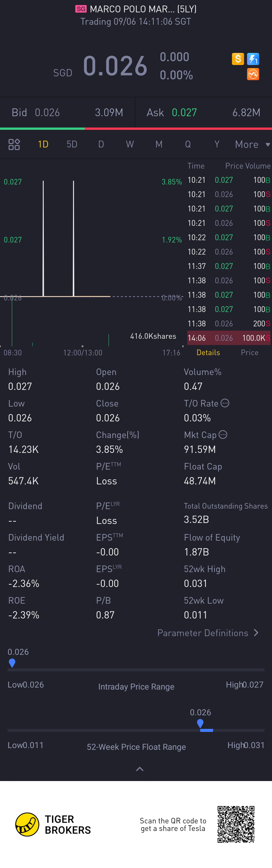Image resolution: width=272 pixels, height=868 pixels.
Task: Click the T/O Rate info icon
Action: pyautogui.click(x=225, y=403)
